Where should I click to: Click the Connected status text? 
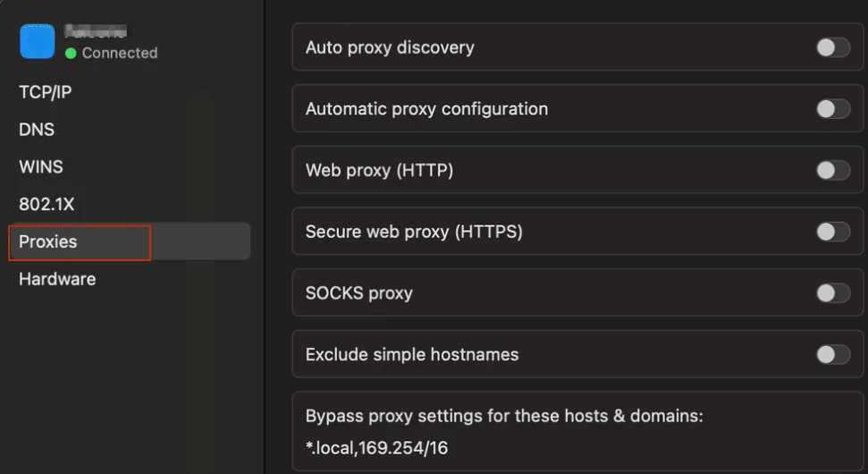(x=120, y=53)
